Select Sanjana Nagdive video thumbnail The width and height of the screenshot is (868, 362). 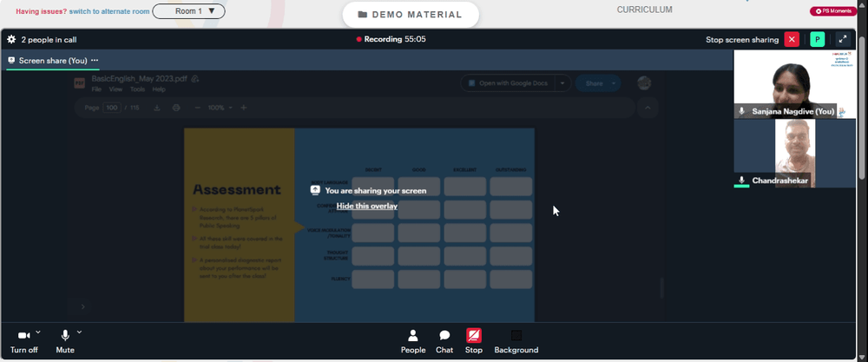[x=794, y=84]
